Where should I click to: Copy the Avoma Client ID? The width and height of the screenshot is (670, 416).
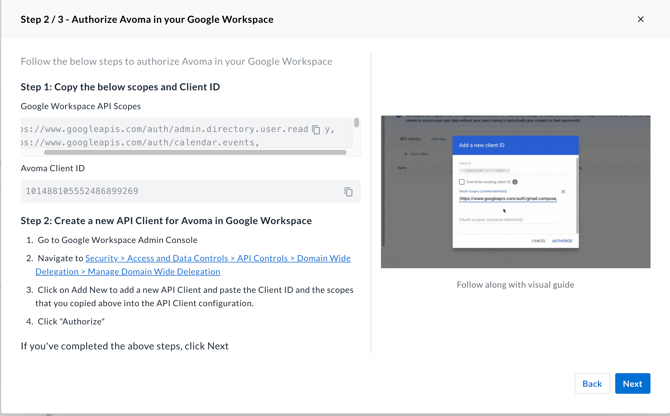pos(349,192)
